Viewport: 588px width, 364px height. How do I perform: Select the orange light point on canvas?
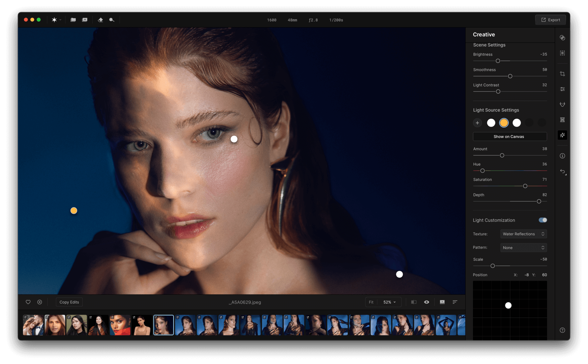(74, 211)
